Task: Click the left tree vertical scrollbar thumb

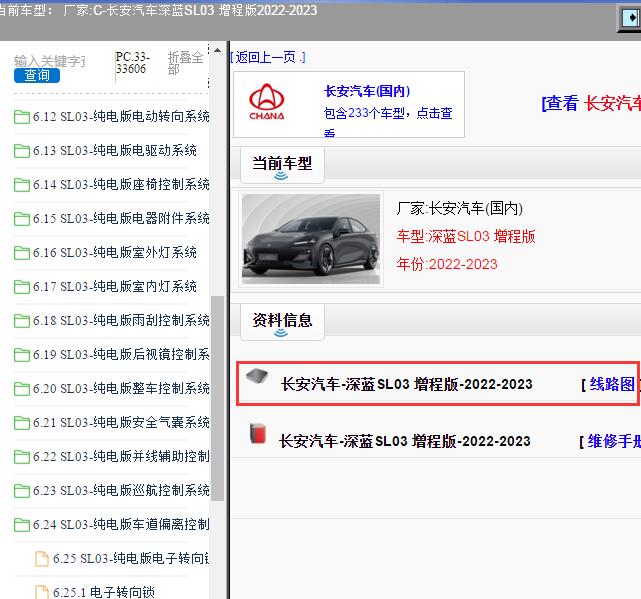Action: point(217,399)
